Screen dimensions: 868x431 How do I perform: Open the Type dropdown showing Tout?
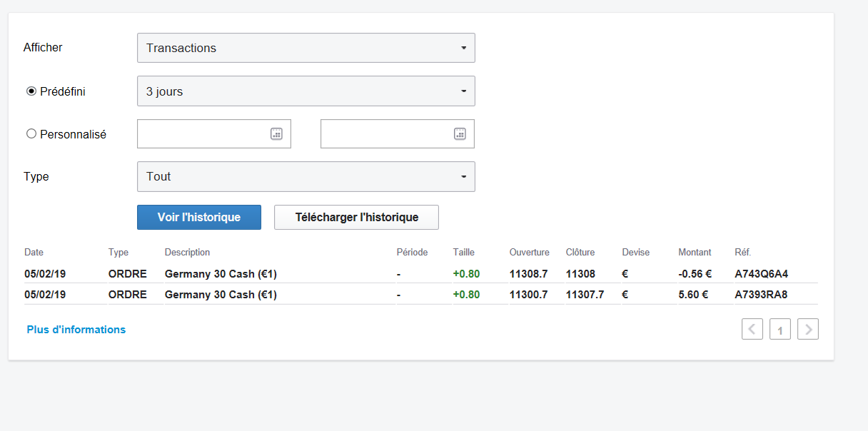[x=306, y=176]
